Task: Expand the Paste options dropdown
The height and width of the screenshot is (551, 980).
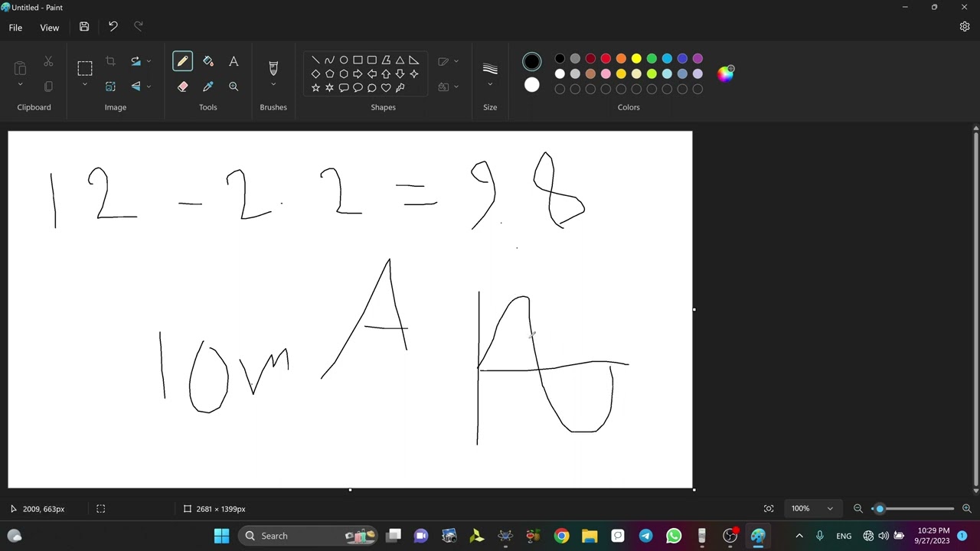Action: tap(21, 85)
